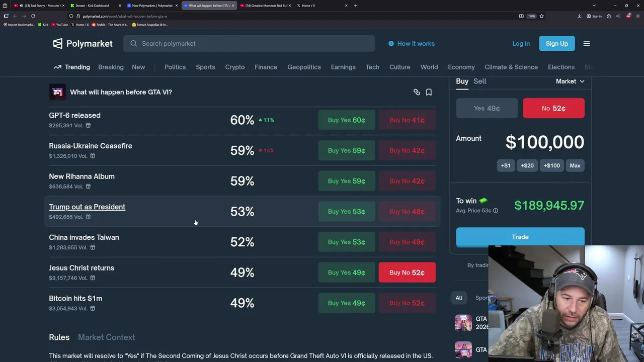
Task: Click the Trending arrow icon
Action: click(x=57, y=67)
